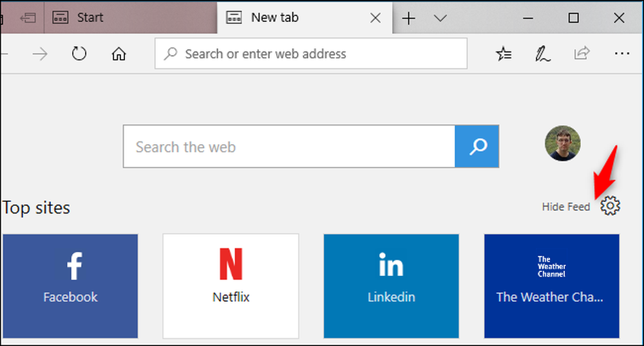Select the New tab tab

[x=305, y=17]
